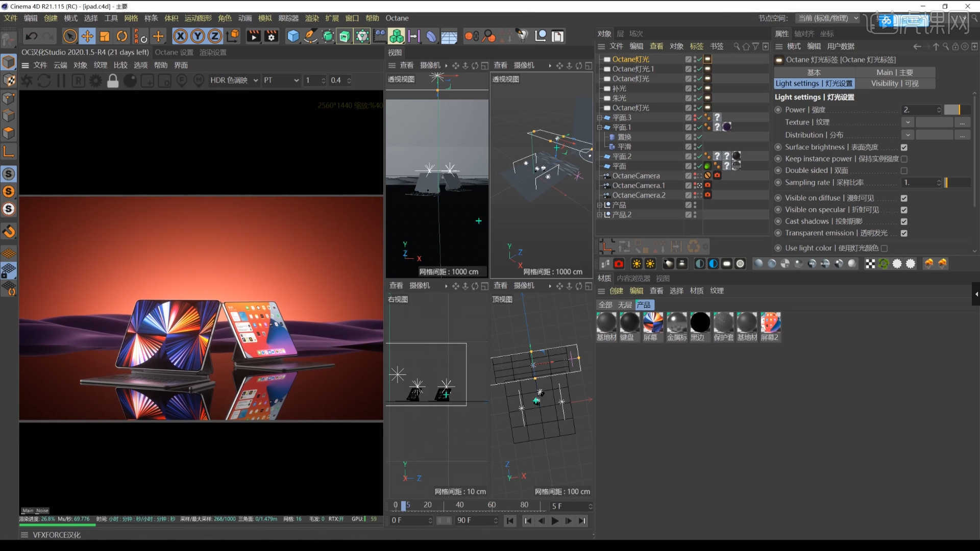The width and height of the screenshot is (980, 551).
Task: Click the Undo arrow icon
Action: pyautogui.click(x=31, y=36)
